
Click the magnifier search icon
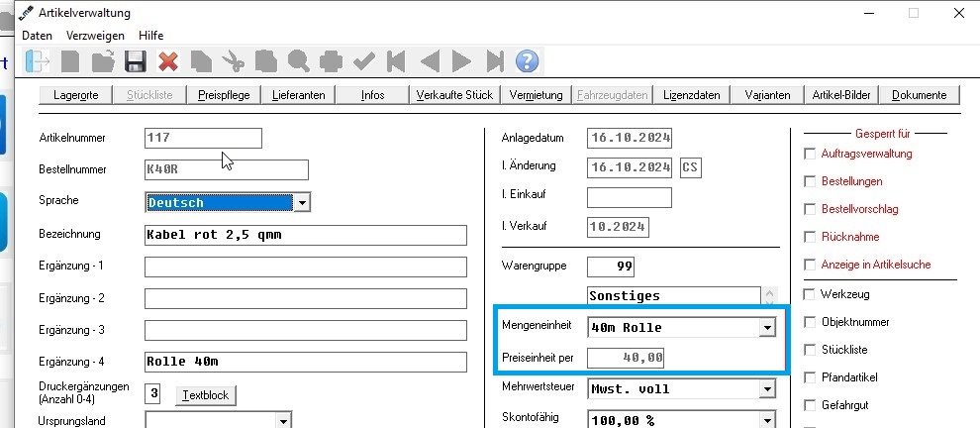coord(299,61)
